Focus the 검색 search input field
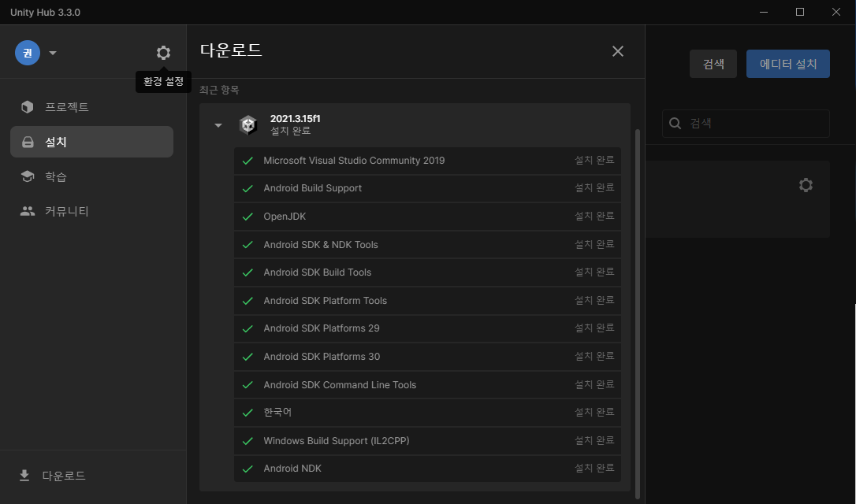The height and width of the screenshot is (504, 856). tap(746, 124)
